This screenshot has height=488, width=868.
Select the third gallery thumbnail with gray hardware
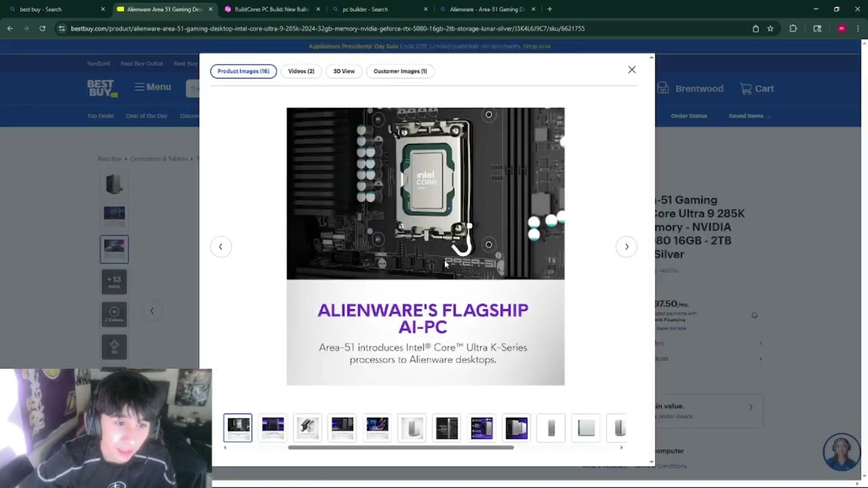tap(308, 428)
